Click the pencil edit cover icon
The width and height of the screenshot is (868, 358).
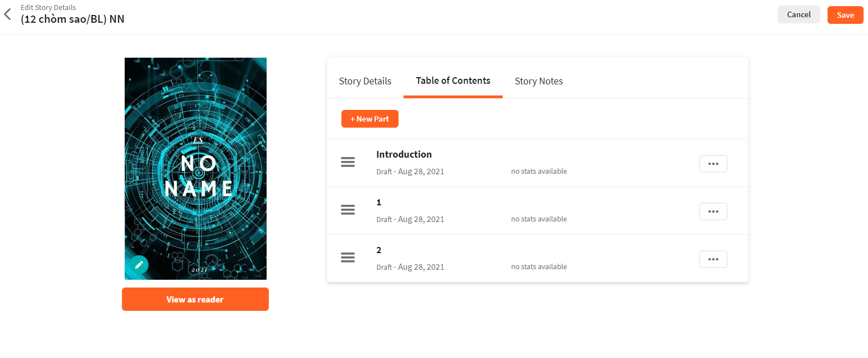pyautogui.click(x=139, y=265)
